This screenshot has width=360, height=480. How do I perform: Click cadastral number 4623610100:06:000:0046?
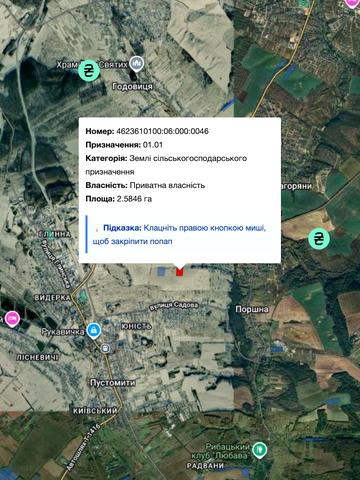[x=162, y=131]
